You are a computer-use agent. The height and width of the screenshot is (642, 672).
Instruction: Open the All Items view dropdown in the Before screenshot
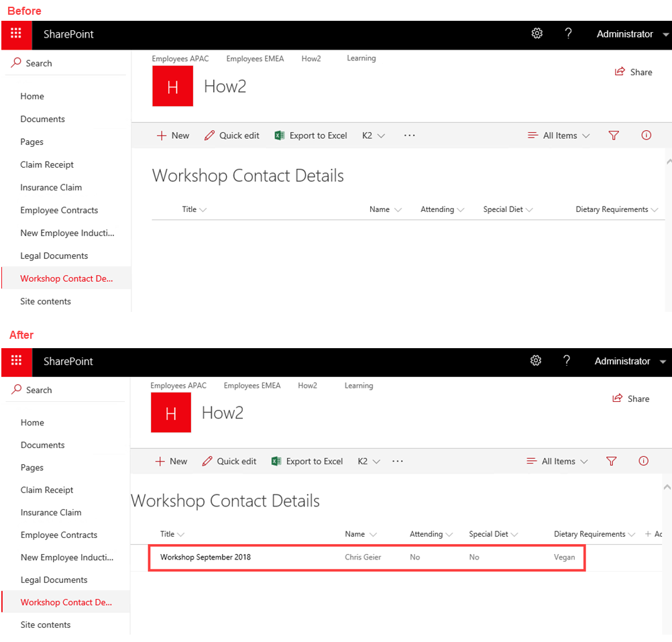[x=559, y=136]
